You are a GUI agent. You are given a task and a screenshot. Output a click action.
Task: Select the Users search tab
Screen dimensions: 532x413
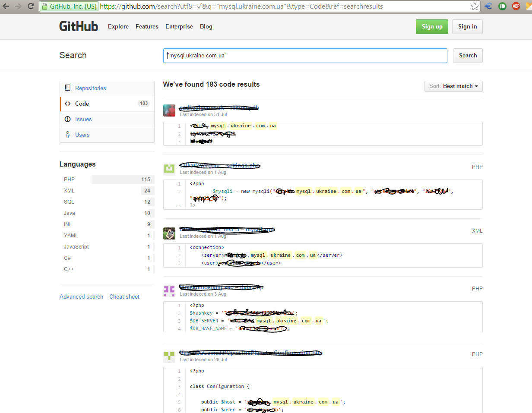click(x=107, y=135)
